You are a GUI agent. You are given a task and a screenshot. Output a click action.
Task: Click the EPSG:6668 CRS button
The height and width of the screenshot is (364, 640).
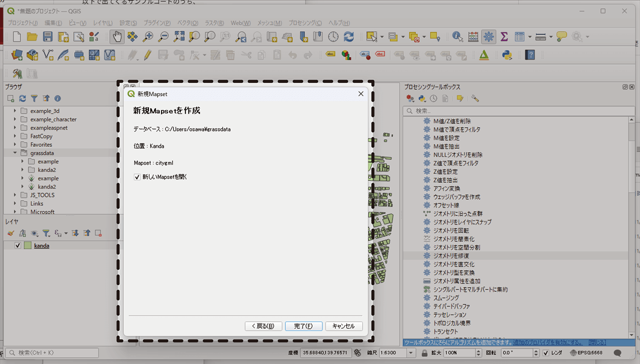pyautogui.click(x=586, y=353)
